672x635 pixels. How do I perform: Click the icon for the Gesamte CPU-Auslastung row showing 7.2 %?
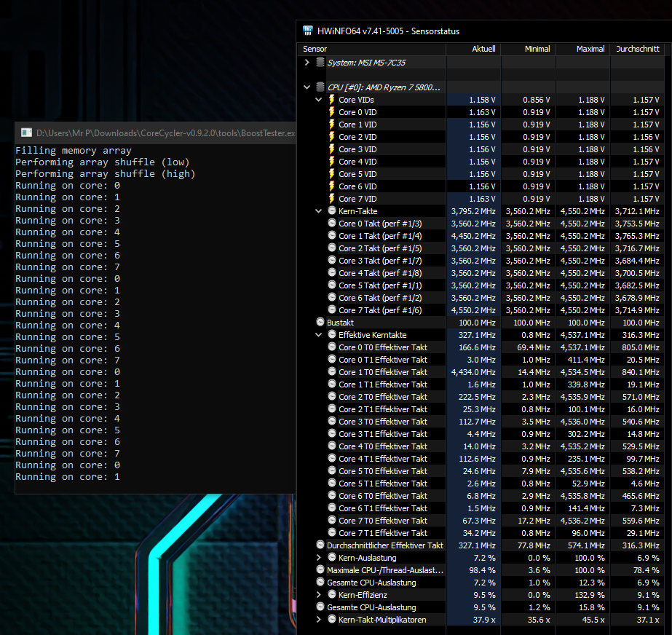[320, 583]
